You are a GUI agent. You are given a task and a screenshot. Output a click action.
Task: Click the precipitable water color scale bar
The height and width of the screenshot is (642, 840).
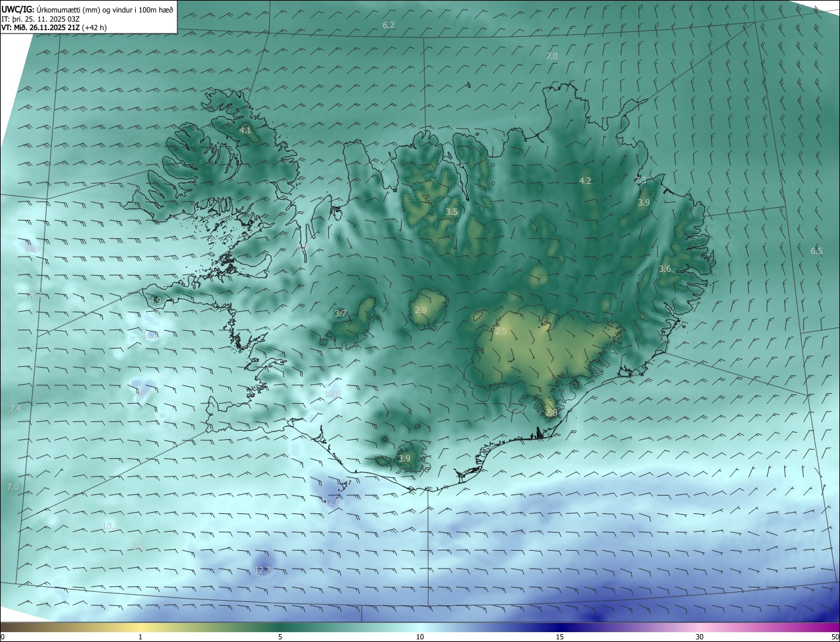click(420, 627)
